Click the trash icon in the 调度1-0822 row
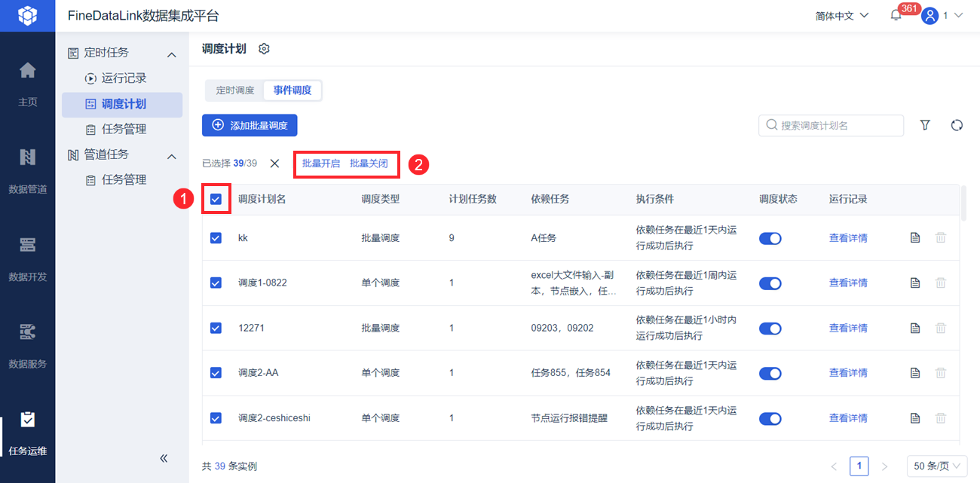The height and width of the screenshot is (483, 980). 941,283
